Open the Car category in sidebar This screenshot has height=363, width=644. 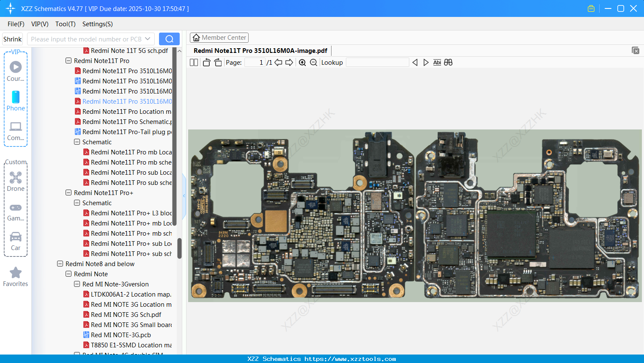coord(16,241)
